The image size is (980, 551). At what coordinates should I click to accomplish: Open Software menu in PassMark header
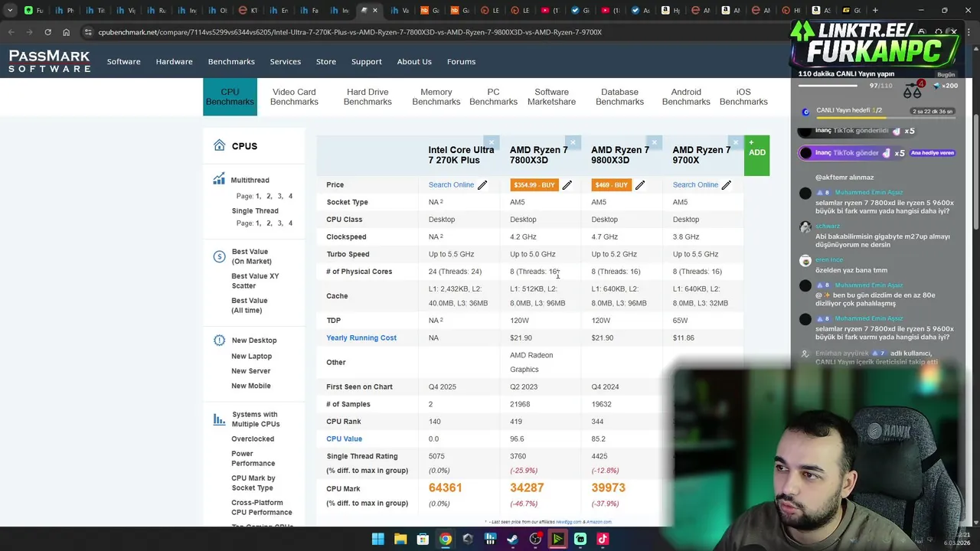click(x=124, y=61)
